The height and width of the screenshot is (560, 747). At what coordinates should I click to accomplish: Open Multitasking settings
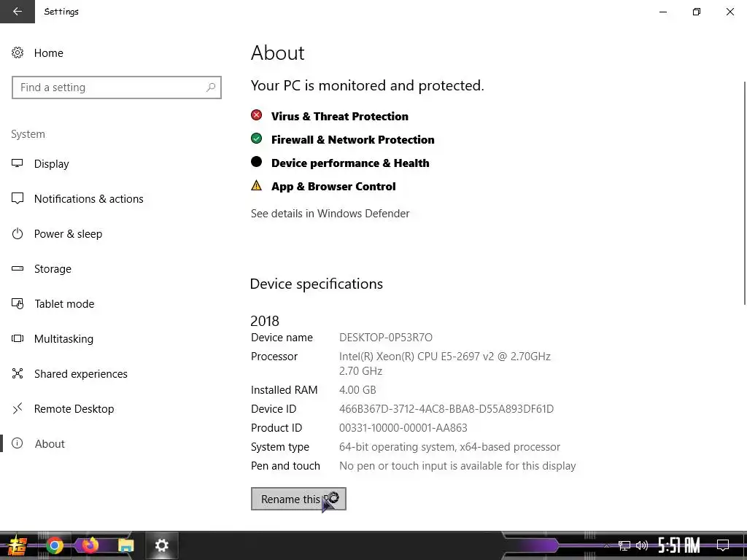click(x=64, y=339)
